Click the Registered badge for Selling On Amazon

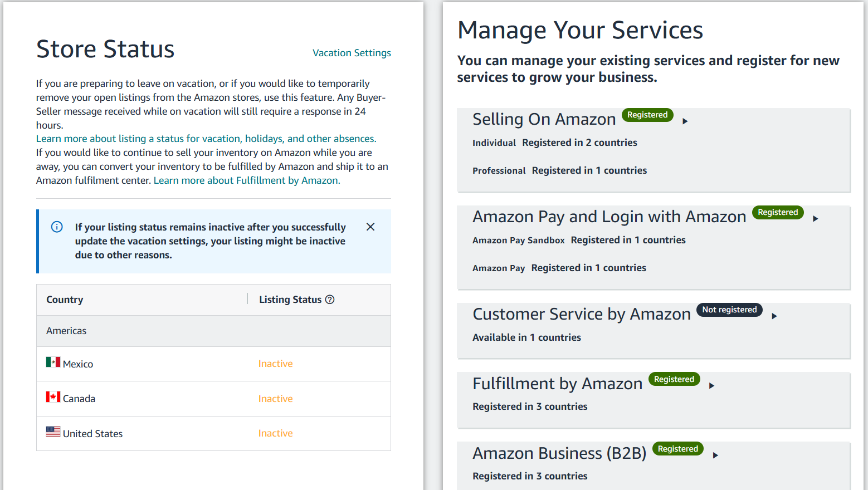pyautogui.click(x=647, y=115)
